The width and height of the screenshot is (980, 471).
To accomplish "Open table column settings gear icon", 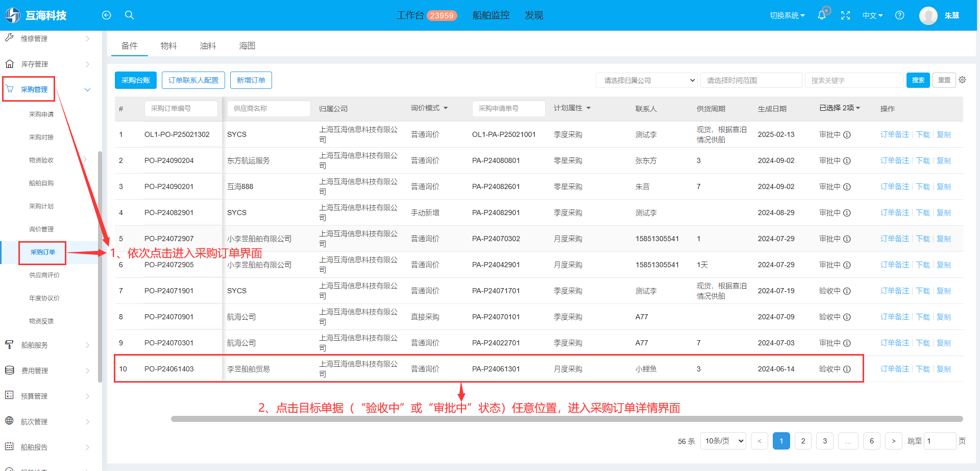I will pos(963,80).
